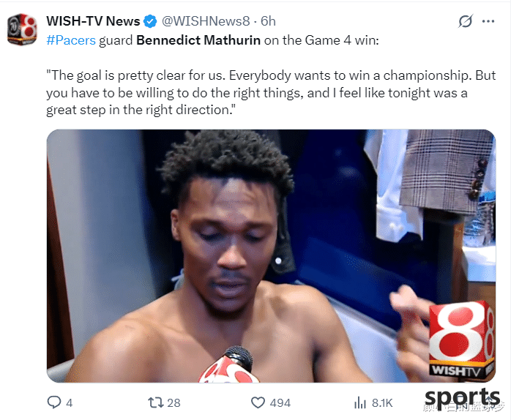Image resolution: width=511 pixels, height=420 pixels.
Task: Open the @WISHNews8 handle link
Action: click(x=206, y=21)
